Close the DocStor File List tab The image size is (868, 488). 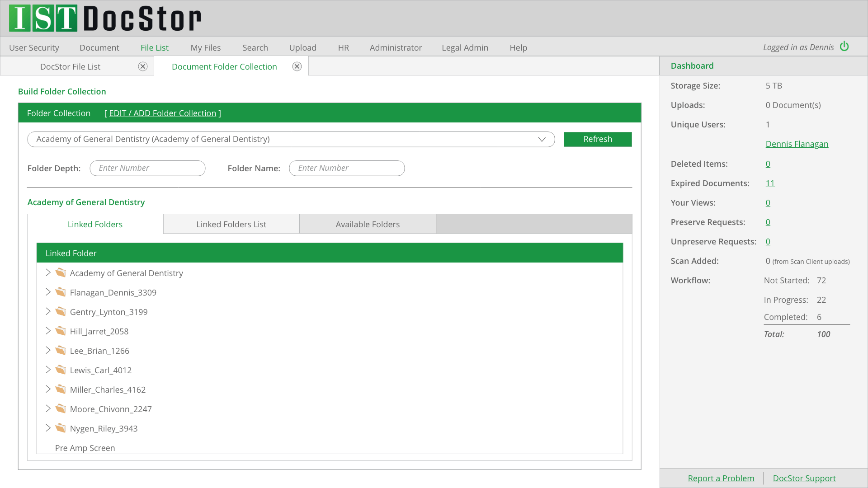pyautogui.click(x=143, y=66)
